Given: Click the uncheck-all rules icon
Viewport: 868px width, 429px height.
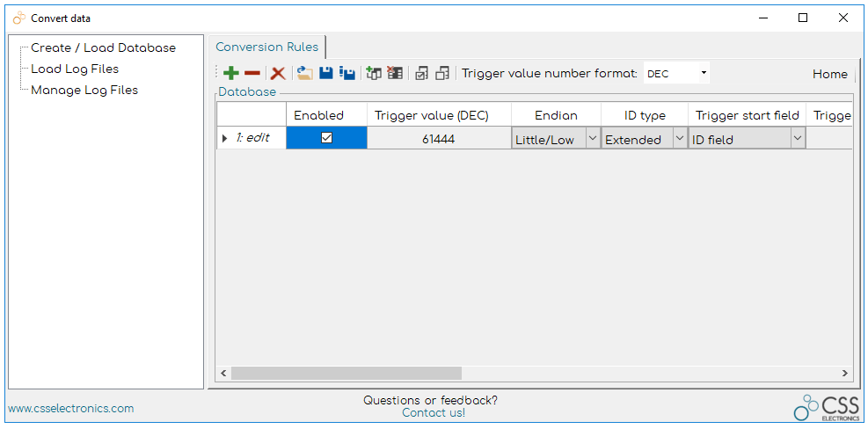Looking at the screenshot, I should pos(441,73).
